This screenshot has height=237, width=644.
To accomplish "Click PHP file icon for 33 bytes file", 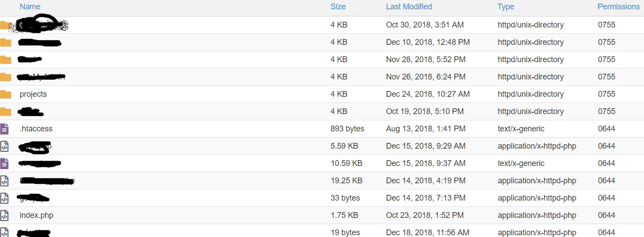I will (x=4, y=198).
